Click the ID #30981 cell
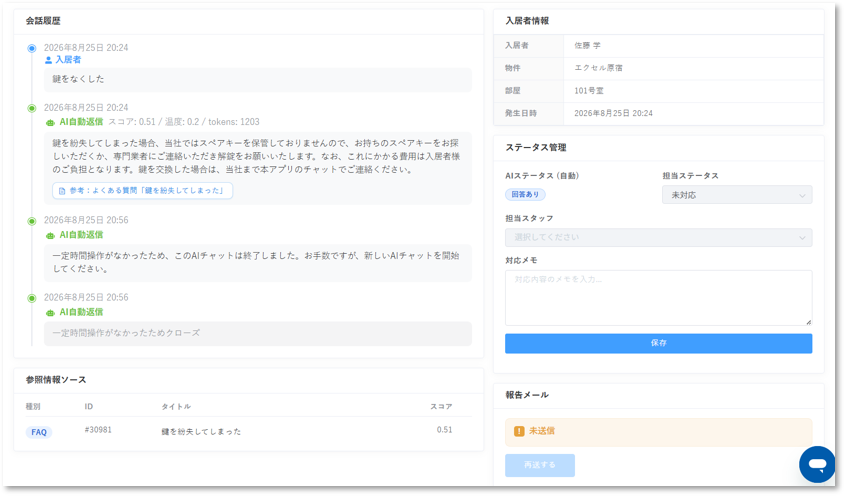Image resolution: width=845 pixels, height=496 pixels. click(x=98, y=430)
